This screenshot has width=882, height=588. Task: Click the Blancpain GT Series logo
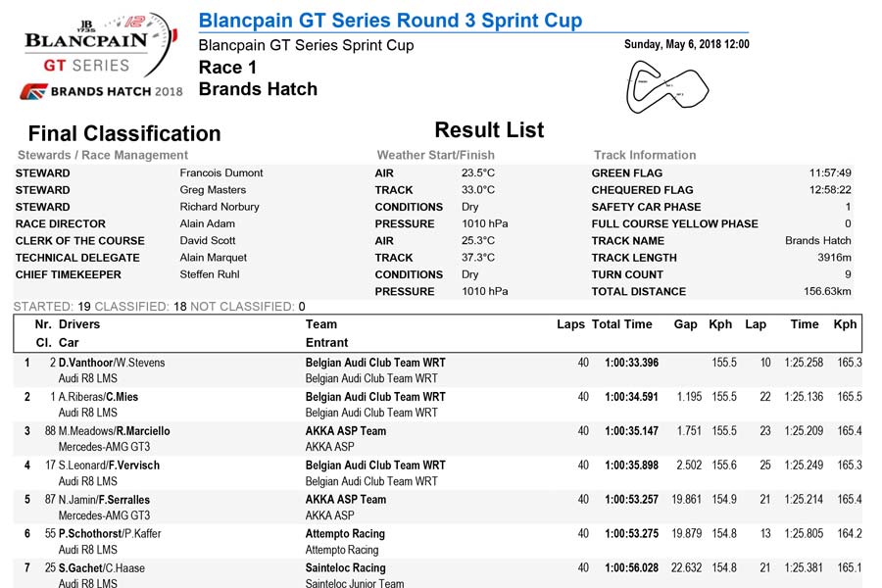(x=98, y=47)
